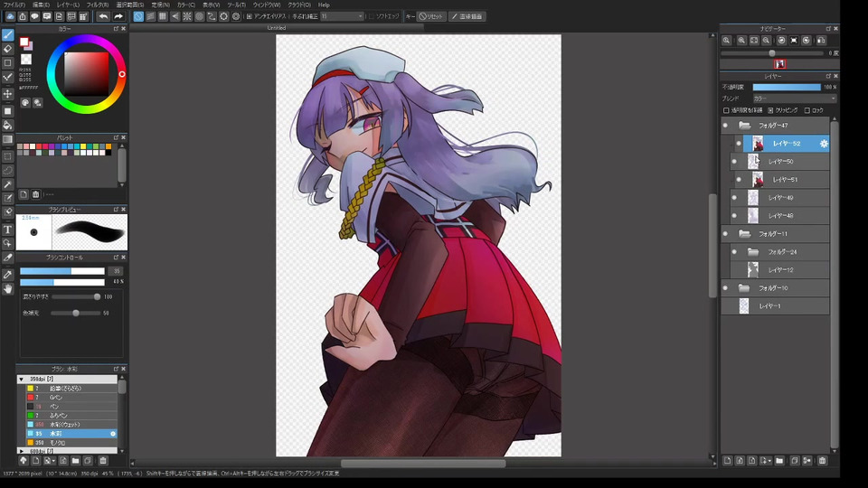Toggle the clipping checkbox

coord(770,110)
